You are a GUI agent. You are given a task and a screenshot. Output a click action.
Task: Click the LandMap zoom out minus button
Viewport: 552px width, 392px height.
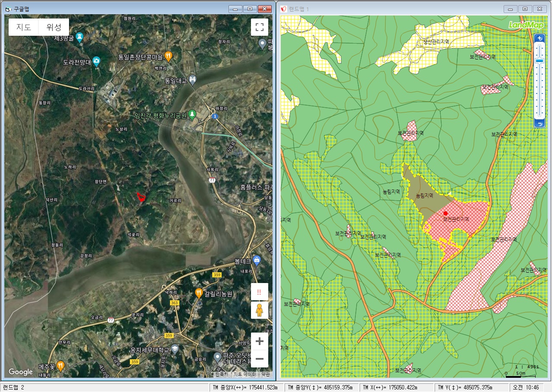539,124
